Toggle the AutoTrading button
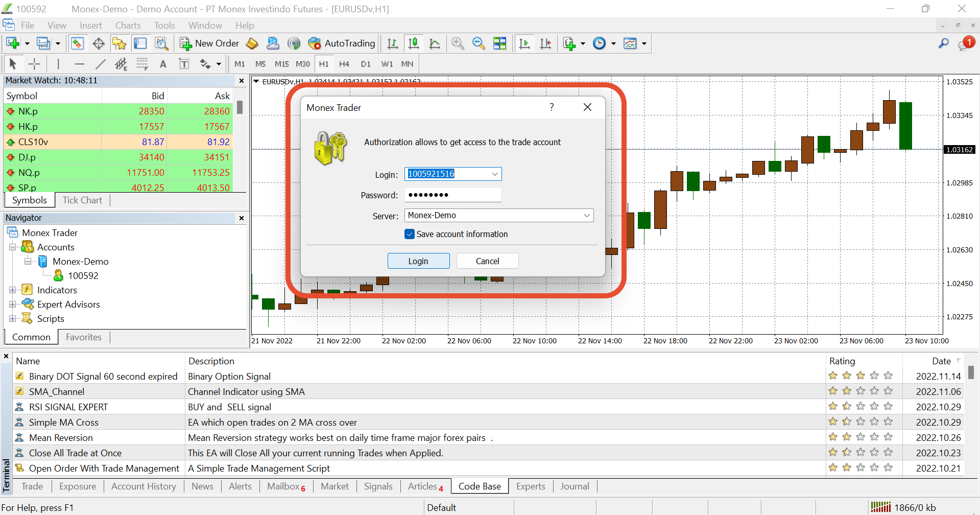The width and height of the screenshot is (980, 515). coord(342,43)
